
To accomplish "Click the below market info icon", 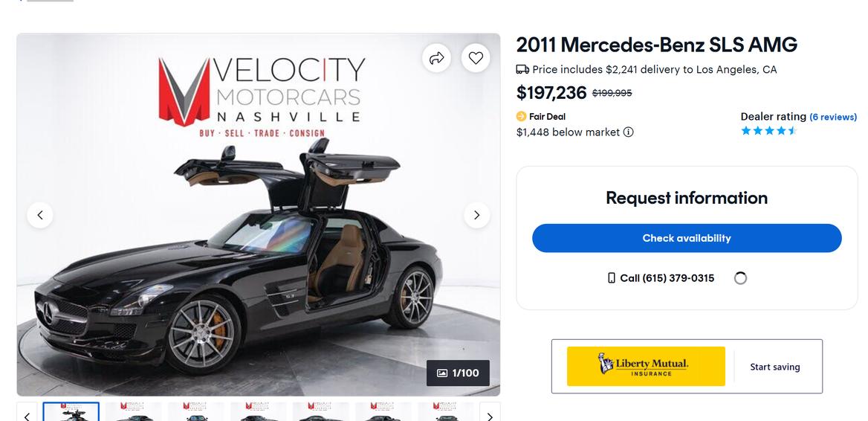I will click(629, 132).
